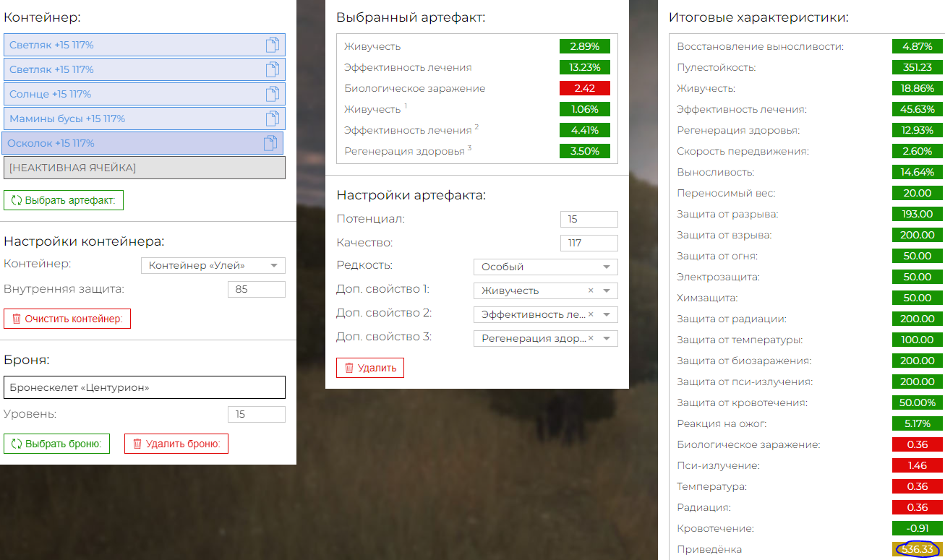This screenshot has width=945, height=560.
Task: Select the «Мамины бусы +15 117%» slot
Action: 145,119
